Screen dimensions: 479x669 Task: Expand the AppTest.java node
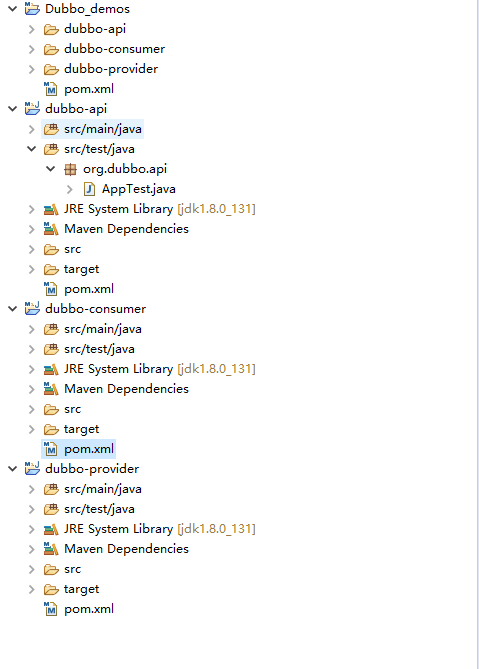pyautogui.click(x=70, y=189)
